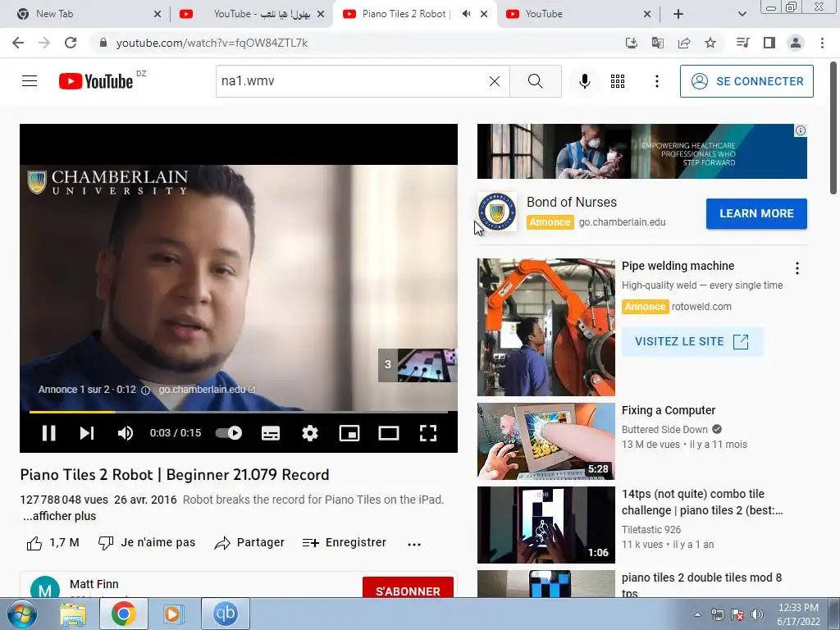The height and width of the screenshot is (630, 840).
Task: Click SE CONNECTER sign-in button
Action: point(746,81)
